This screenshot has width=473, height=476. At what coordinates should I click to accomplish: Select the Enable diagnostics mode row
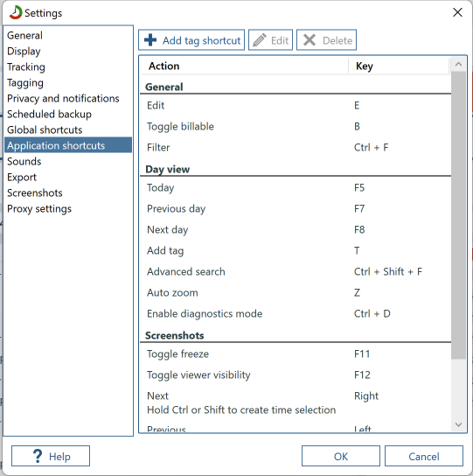coord(296,313)
